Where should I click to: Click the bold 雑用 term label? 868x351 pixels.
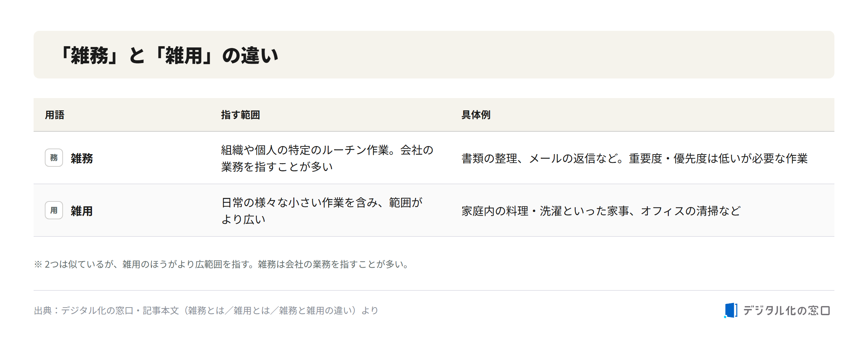click(x=82, y=211)
